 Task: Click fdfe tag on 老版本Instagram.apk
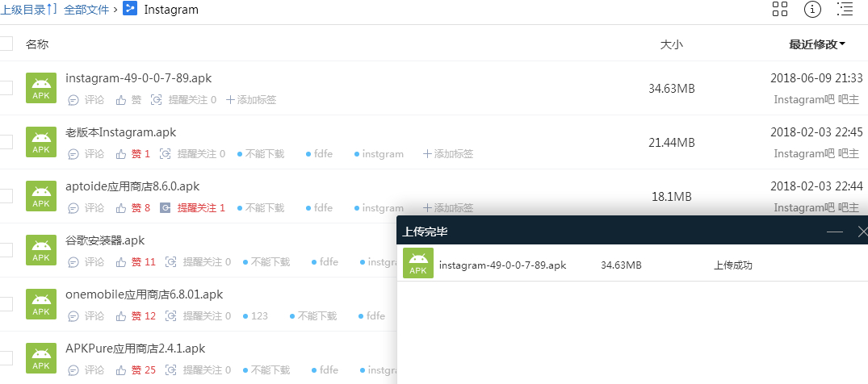click(x=320, y=154)
